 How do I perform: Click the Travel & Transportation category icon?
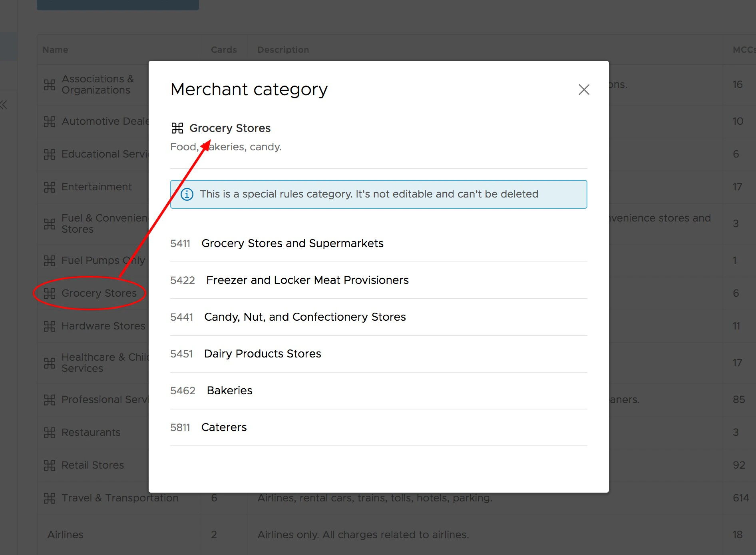point(50,498)
